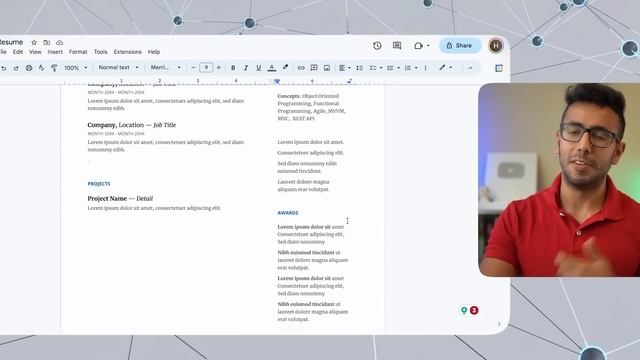This screenshot has width=640, height=360.
Task: Open the text color picker
Action: (272, 68)
